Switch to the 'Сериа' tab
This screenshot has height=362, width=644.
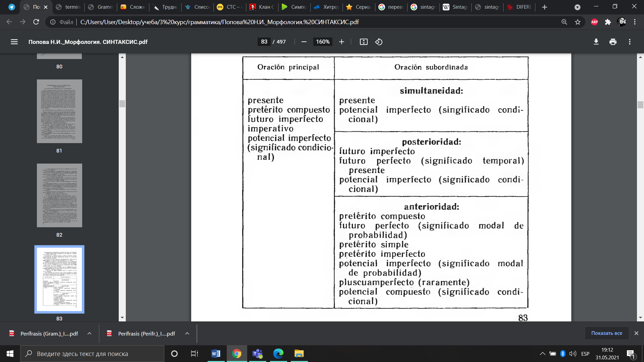tap(359, 7)
